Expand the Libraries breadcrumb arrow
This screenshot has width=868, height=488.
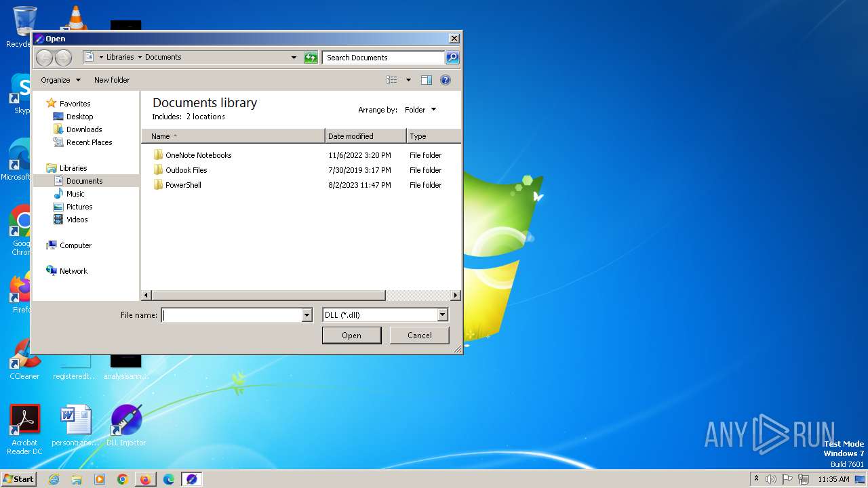pyautogui.click(x=140, y=58)
